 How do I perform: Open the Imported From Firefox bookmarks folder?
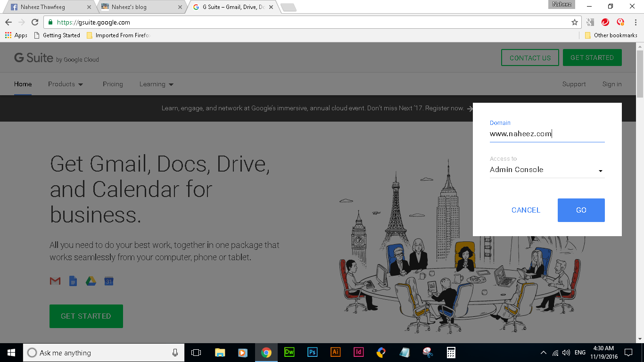coord(118,35)
